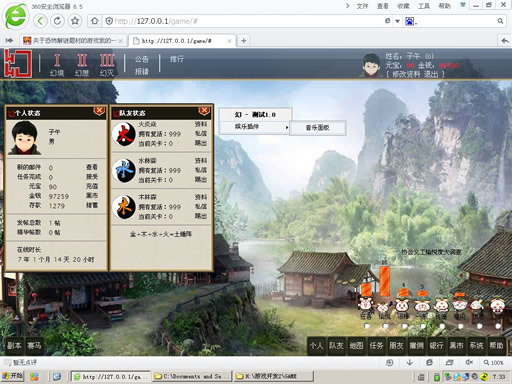Screen dimensions: 512x384
Task: Click 查看 beside 新的邮件
Action: click(92, 167)
